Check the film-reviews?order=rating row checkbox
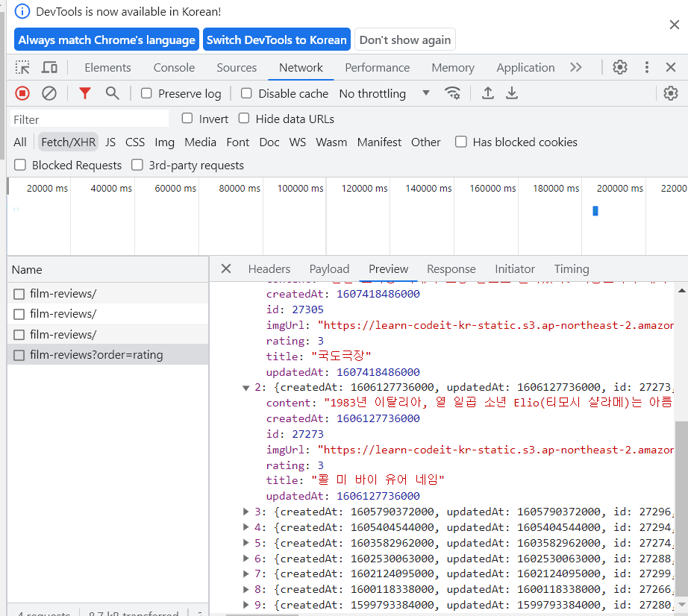 coord(19,355)
